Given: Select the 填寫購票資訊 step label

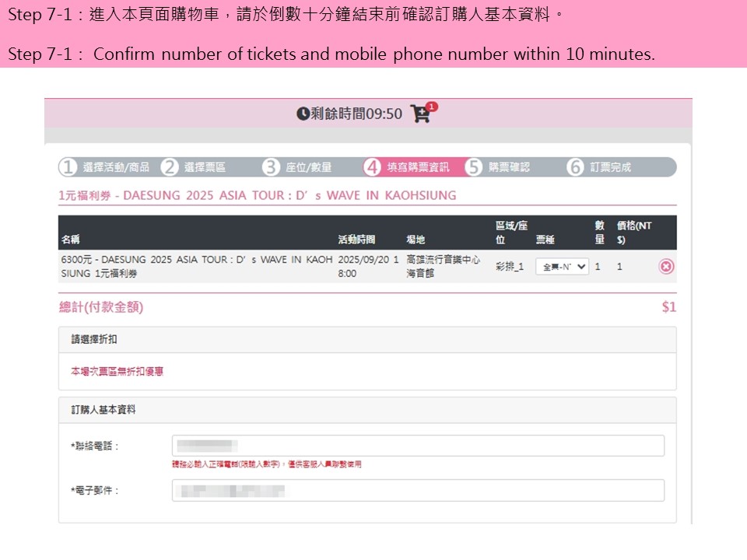Looking at the screenshot, I should pyautogui.click(x=418, y=167).
